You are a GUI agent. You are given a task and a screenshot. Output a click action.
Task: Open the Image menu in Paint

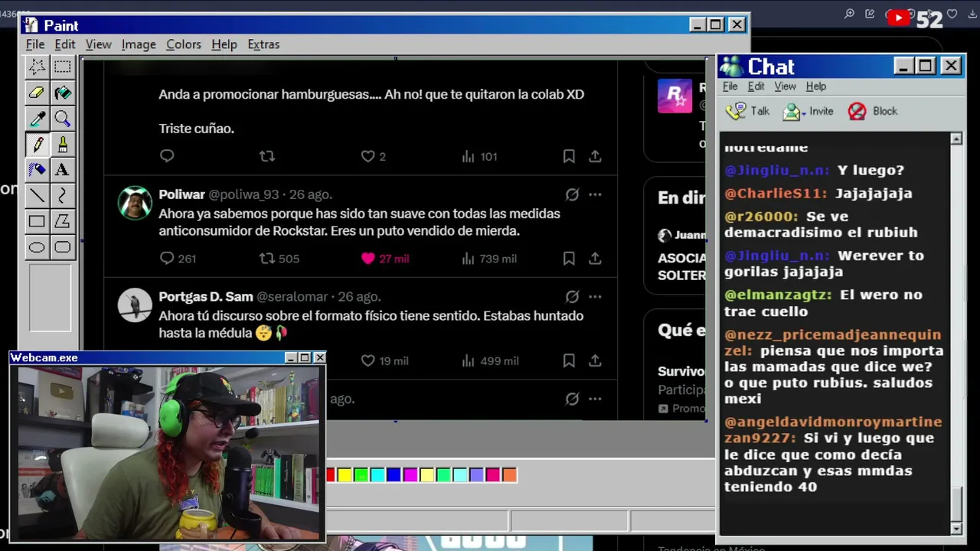pos(139,44)
